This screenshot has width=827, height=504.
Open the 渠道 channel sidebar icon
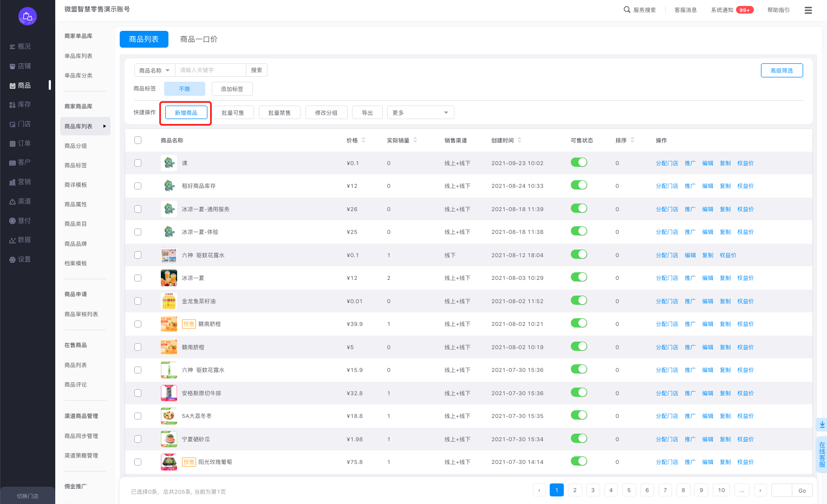tap(12, 202)
